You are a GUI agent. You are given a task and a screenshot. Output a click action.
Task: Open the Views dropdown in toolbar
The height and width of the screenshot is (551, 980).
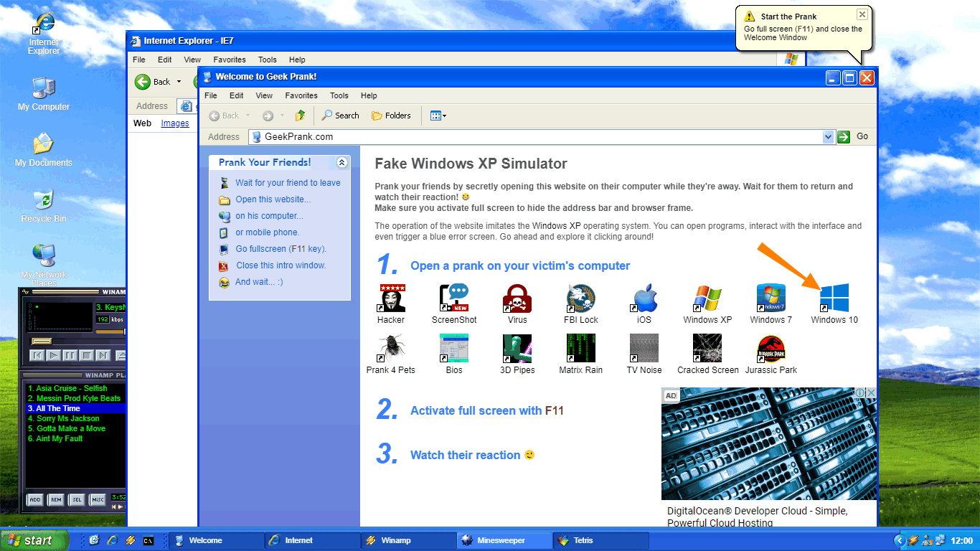tap(438, 116)
